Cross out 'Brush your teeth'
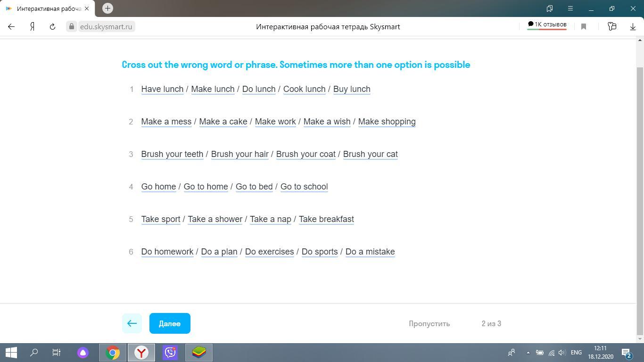 (x=172, y=154)
